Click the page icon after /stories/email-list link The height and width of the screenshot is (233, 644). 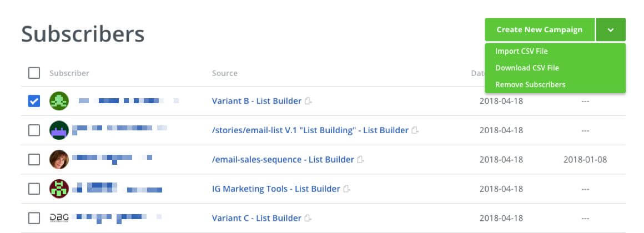[x=415, y=130]
